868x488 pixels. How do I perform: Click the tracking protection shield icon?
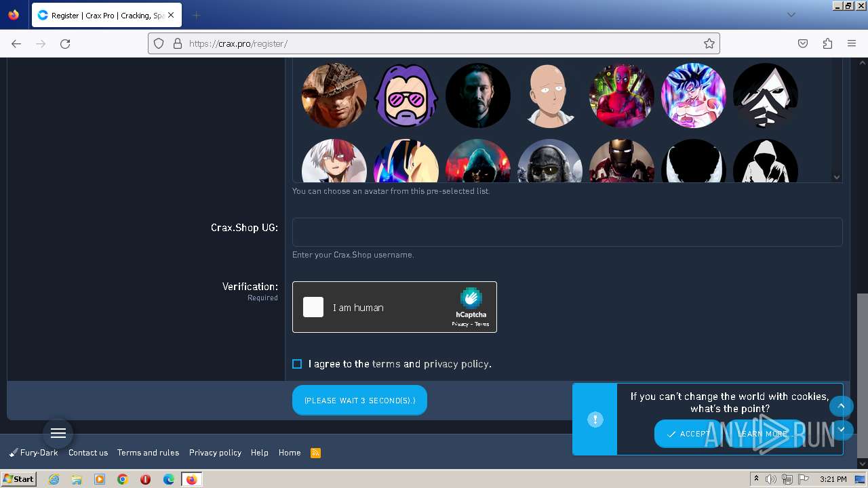point(159,43)
